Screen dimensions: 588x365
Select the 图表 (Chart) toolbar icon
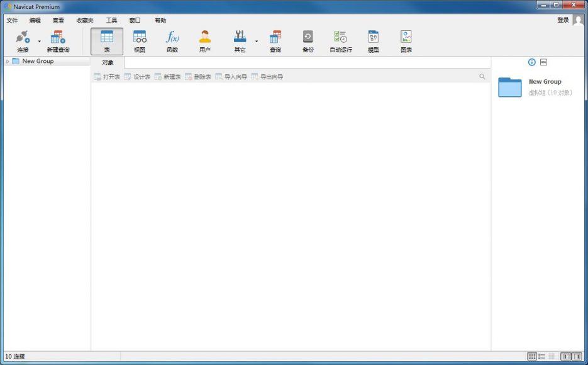406,42
